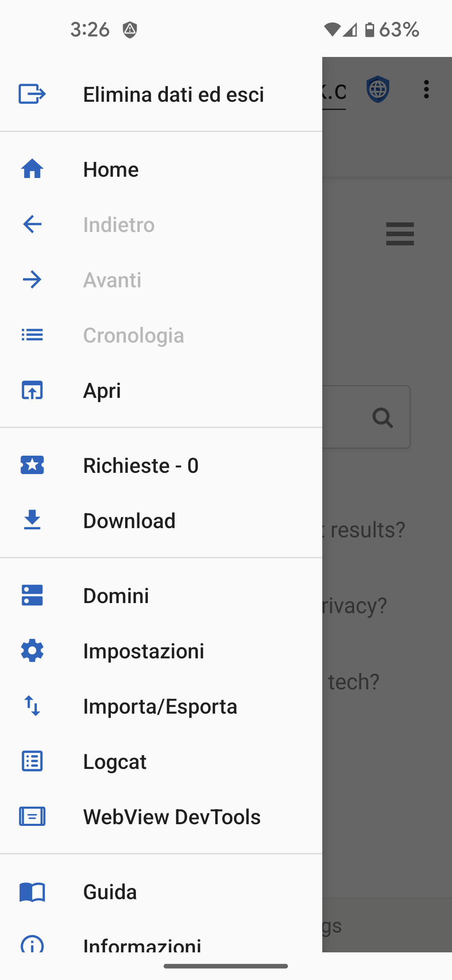Open the Guida menu item

[110, 892]
